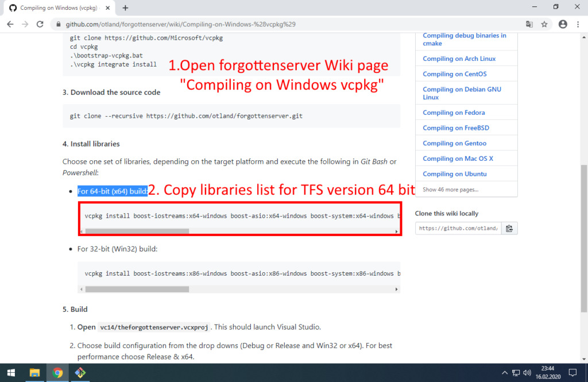Open the Chrome profile account icon
Screen dimensions: 588x382
click(563, 24)
